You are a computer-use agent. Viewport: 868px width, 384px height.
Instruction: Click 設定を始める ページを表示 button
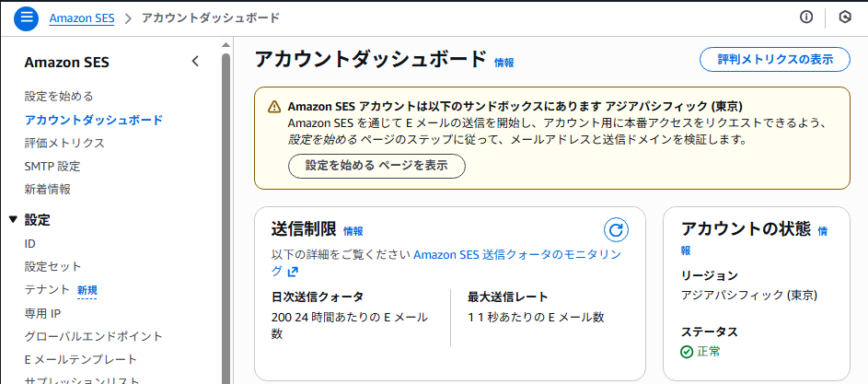(x=376, y=167)
